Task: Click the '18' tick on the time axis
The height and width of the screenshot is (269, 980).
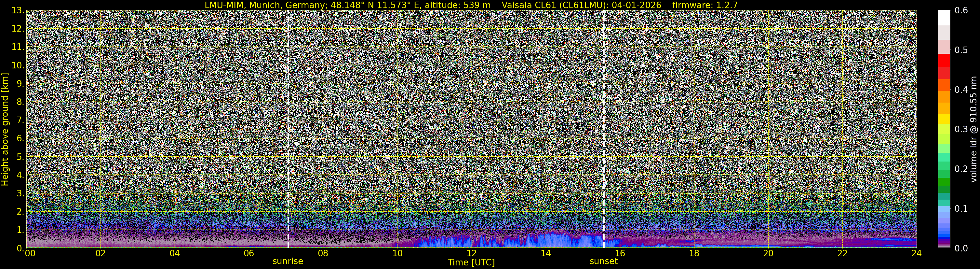Action: [x=694, y=253]
